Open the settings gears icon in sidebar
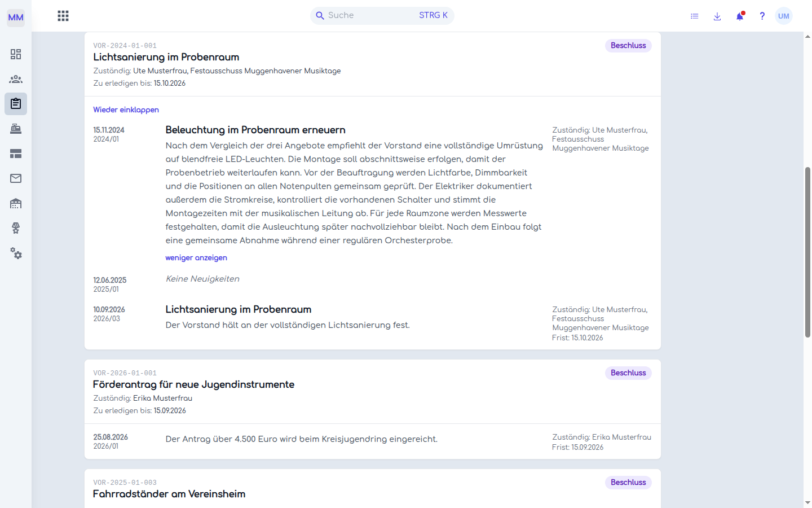812x508 pixels. coord(16,253)
